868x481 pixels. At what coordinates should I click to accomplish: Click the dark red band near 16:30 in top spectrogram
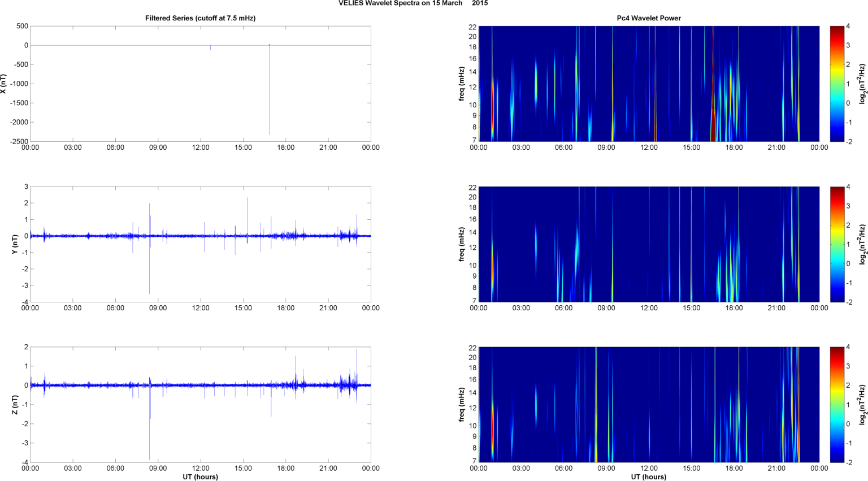click(x=713, y=85)
